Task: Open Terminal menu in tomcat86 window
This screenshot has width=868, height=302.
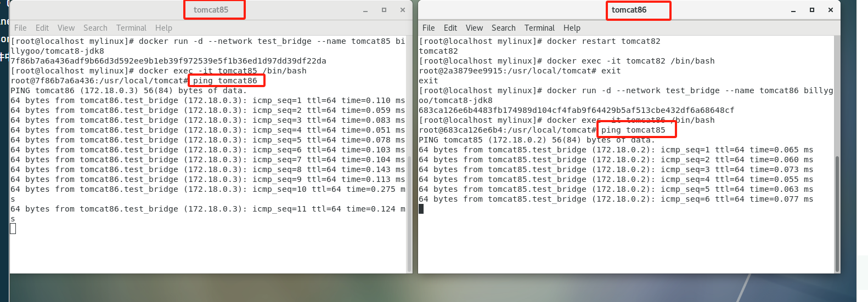Action: pos(539,28)
